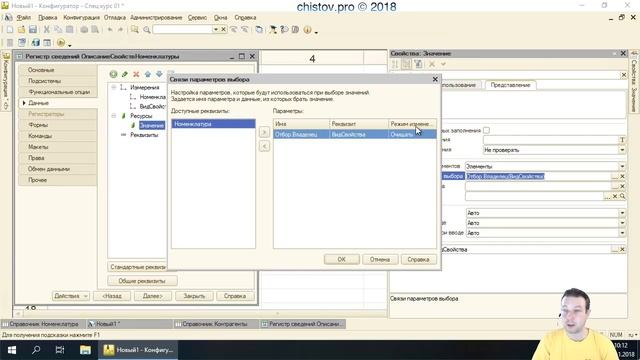Select the Формы section in register window
Image resolution: width=640 pixels, height=360 pixels.
pos(57,125)
